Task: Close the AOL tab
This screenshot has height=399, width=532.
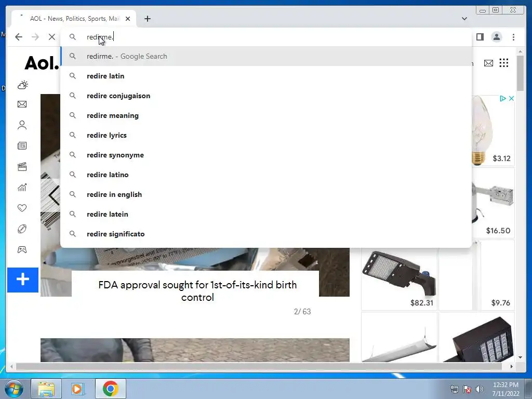Action: pyautogui.click(x=128, y=19)
